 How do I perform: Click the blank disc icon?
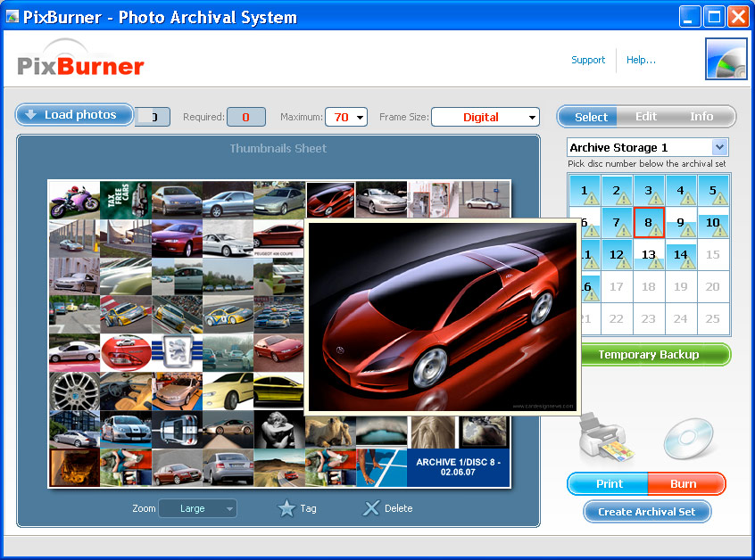point(688,440)
